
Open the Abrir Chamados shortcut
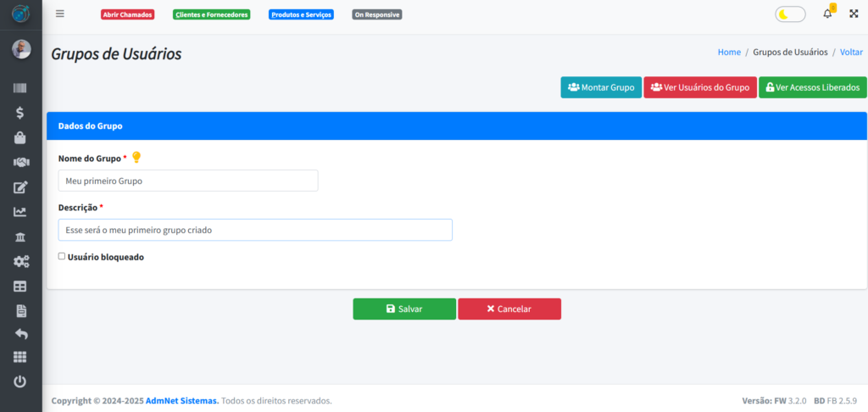(x=127, y=14)
